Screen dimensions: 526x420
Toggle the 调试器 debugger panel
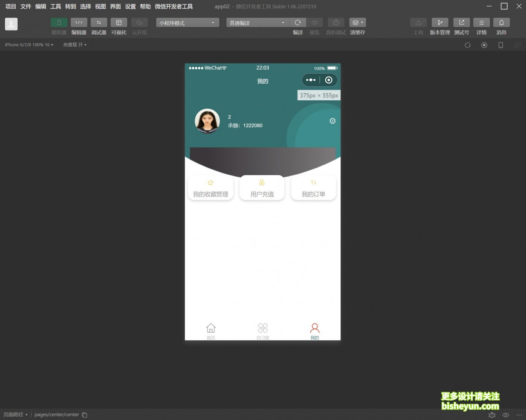(99, 23)
